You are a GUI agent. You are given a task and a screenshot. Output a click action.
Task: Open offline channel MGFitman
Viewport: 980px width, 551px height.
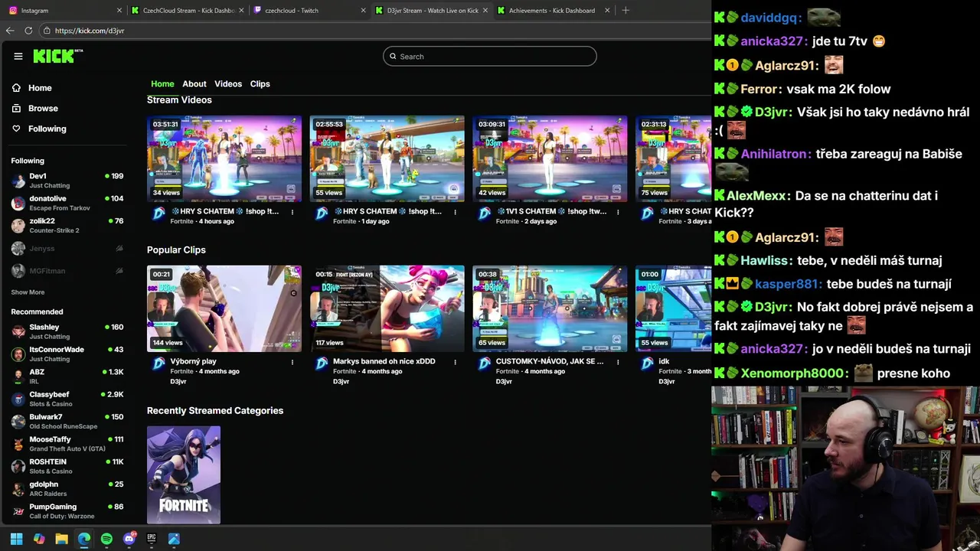(67, 271)
